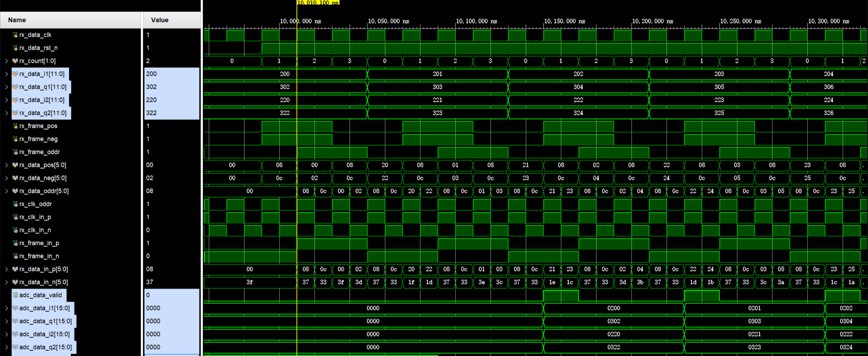Image resolution: width=868 pixels, height=356 pixels.
Task: Click value 37 of rx_data_in_n
Action: pyautogui.click(x=150, y=282)
